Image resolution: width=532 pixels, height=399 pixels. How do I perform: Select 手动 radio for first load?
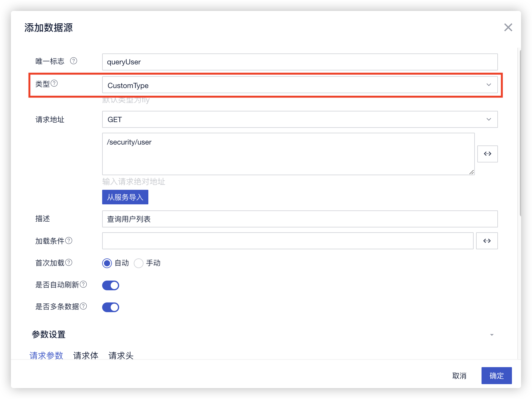pyautogui.click(x=139, y=263)
